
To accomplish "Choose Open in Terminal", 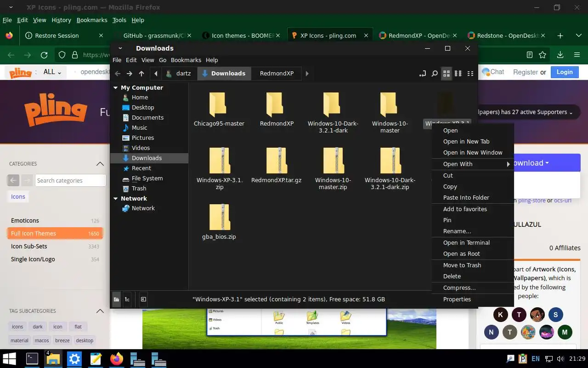I will pos(473,242).
